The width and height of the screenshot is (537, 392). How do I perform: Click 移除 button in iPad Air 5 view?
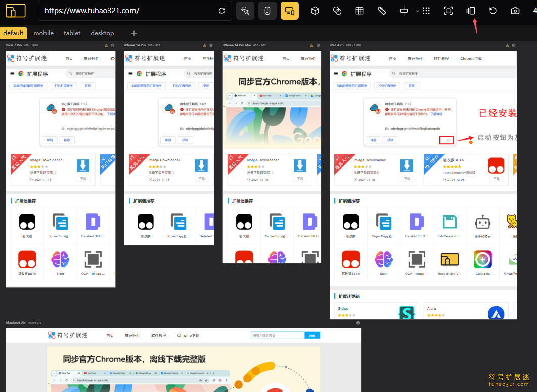390,140
